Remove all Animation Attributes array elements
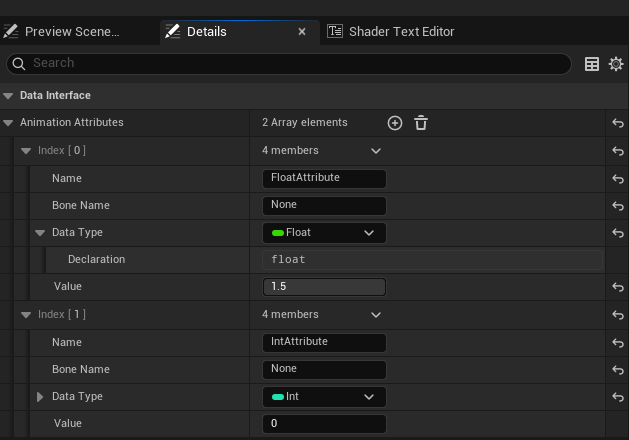 (x=421, y=123)
